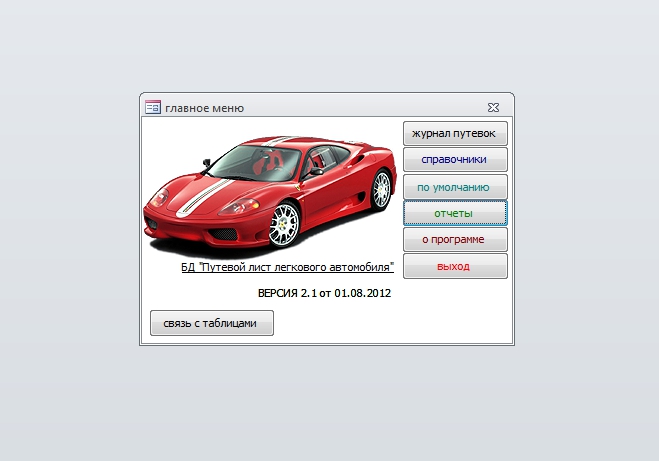Click the form icon in the title bar
659x461 pixels.
(152, 107)
